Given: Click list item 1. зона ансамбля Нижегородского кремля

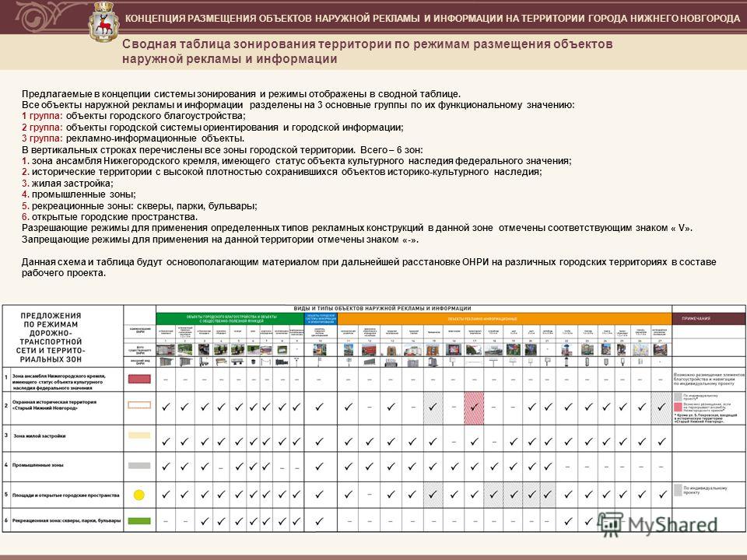Looking at the screenshot, I should point(296,161).
